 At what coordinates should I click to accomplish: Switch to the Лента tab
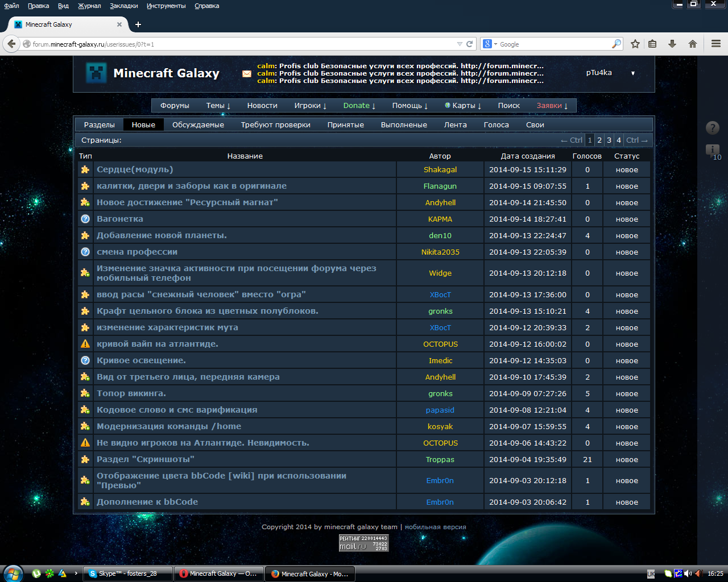(x=456, y=124)
